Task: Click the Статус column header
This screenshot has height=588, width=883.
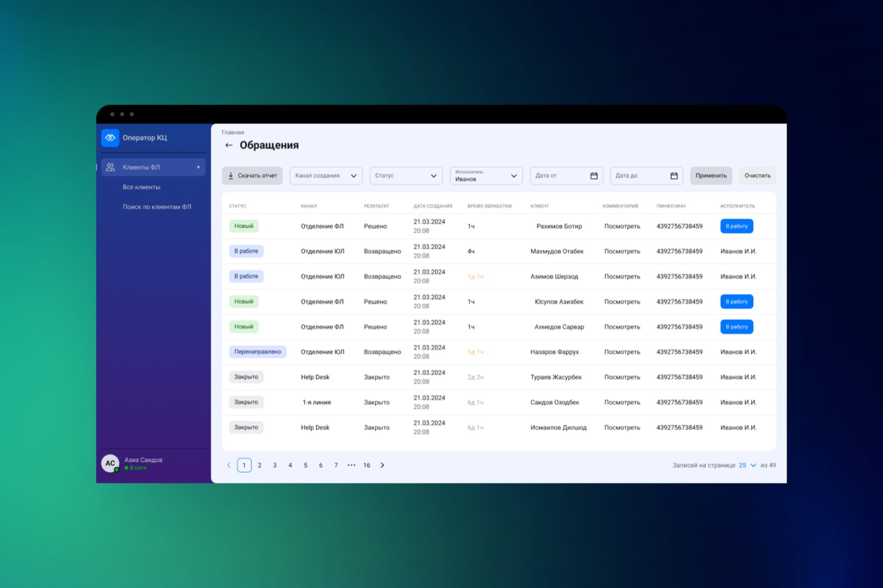Action: click(237, 207)
